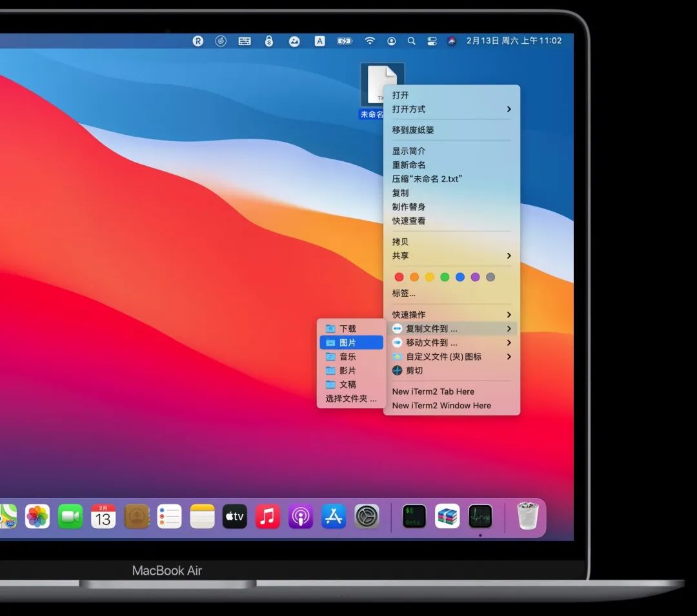The width and height of the screenshot is (697, 616).
Task: Choose the 图片 folder in the submenu
Action: coord(351,343)
